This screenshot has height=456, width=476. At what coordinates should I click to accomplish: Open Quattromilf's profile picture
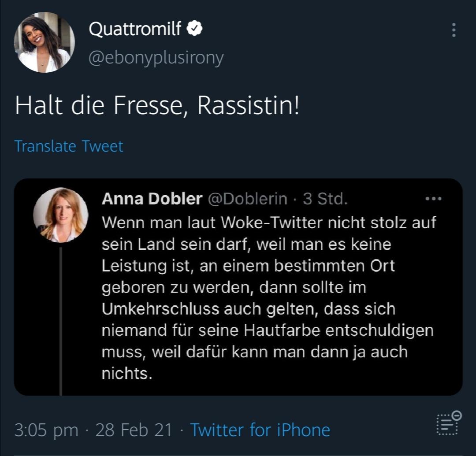[x=45, y=42]
